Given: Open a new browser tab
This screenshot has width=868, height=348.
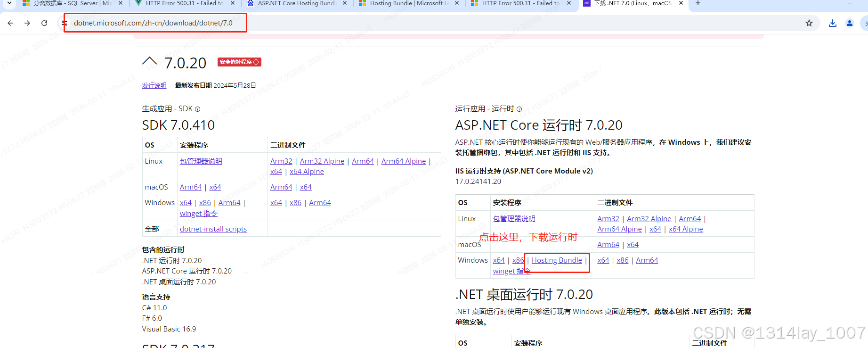Looking at the screenshot, I should pyautogui.click(x=698, y=3).
